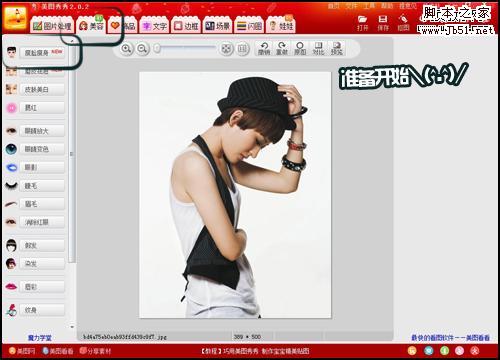Click the zoom slider handle
Screen dimensions: 500x360
pyautogui.click(x=157, y=49)
